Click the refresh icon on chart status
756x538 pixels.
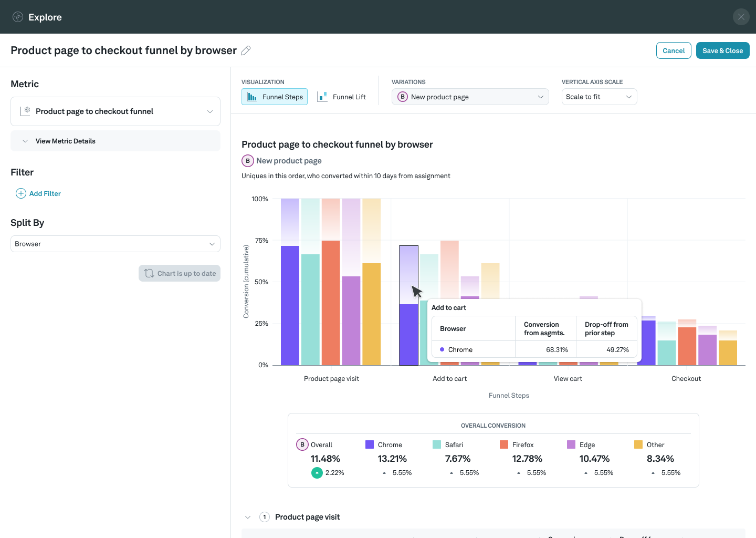tap(149, 273)
